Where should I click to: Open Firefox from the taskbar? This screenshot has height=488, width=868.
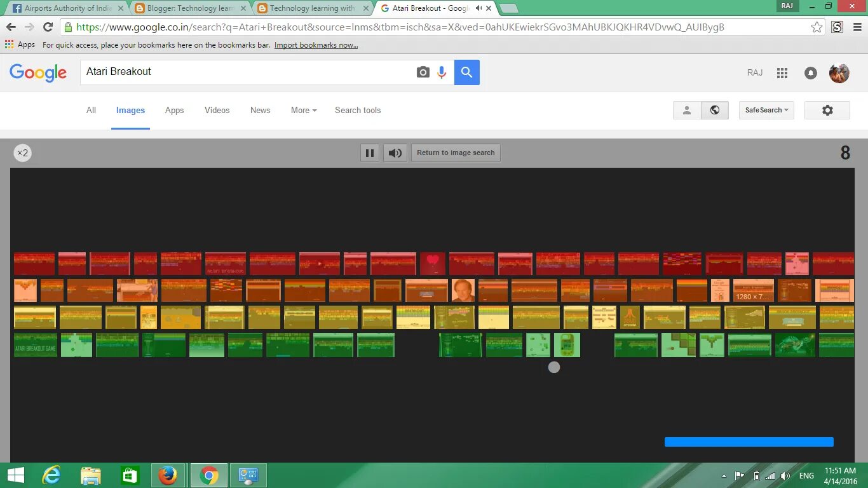tap(168, 475)
